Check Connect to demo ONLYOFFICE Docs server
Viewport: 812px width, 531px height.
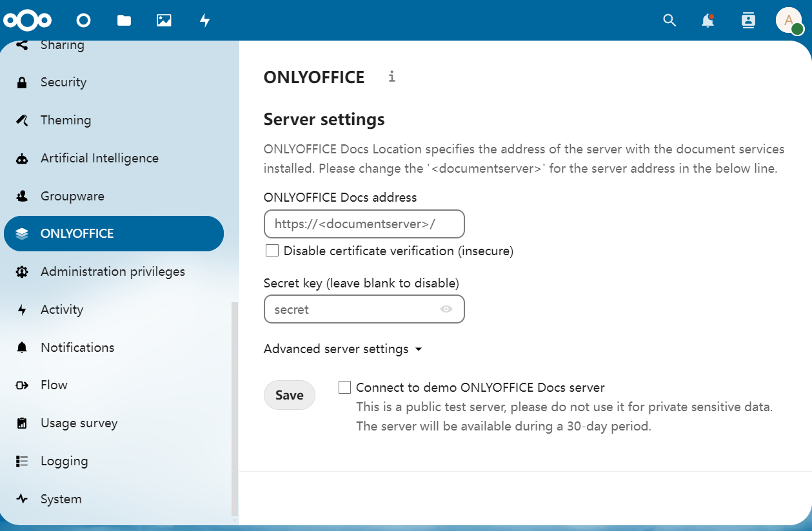(x=345, y=387)
